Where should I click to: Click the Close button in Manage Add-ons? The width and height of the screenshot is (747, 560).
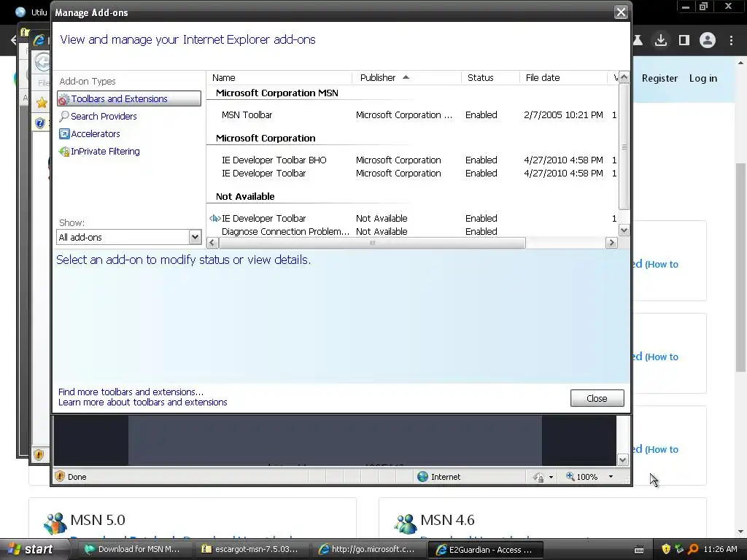(597, 398)
